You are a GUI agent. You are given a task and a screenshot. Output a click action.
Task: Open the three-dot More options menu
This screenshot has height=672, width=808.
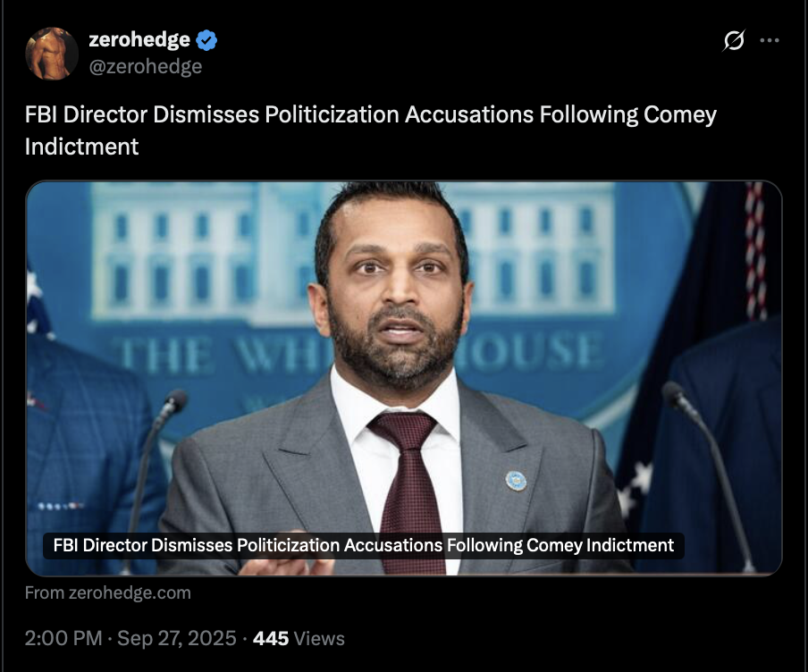coord(769,41)
